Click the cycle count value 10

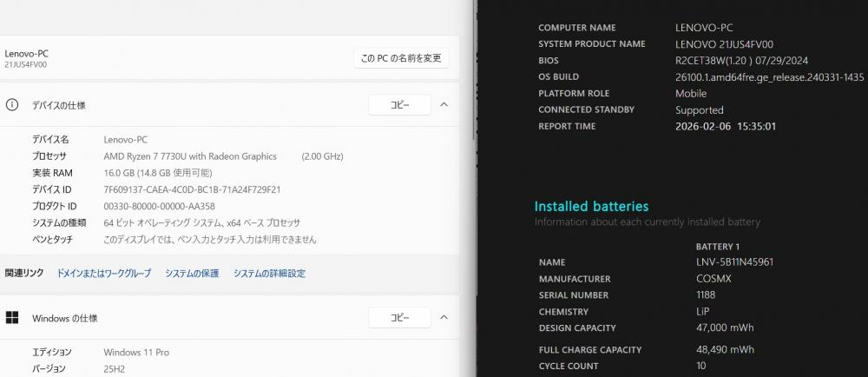click(x=700, y=366)
